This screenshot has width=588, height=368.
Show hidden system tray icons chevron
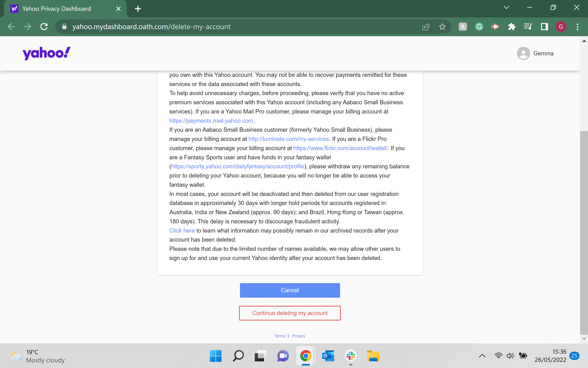coord(482,356)
